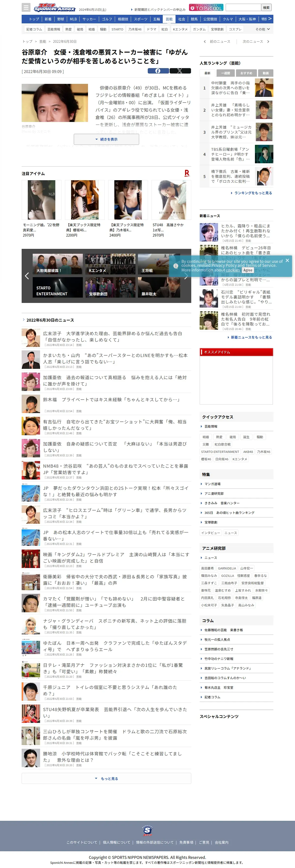Open 藤井聡太 carousel thumbnail
Image resolution: width=295 pixels, height=868 pixels.
[159, 287]
